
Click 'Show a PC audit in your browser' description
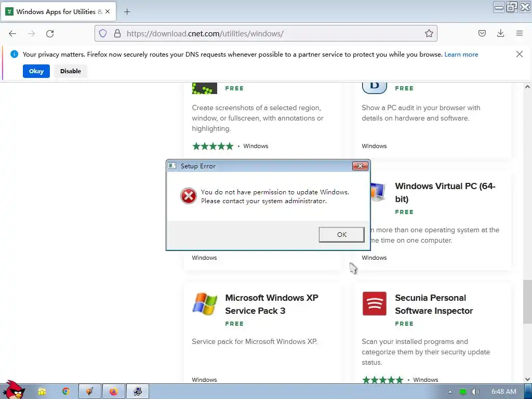(x=421, y=113)
